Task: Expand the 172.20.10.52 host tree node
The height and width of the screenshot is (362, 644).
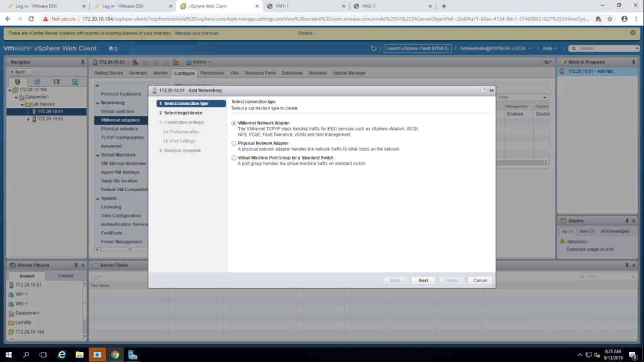Action: (x=28, y=119)
